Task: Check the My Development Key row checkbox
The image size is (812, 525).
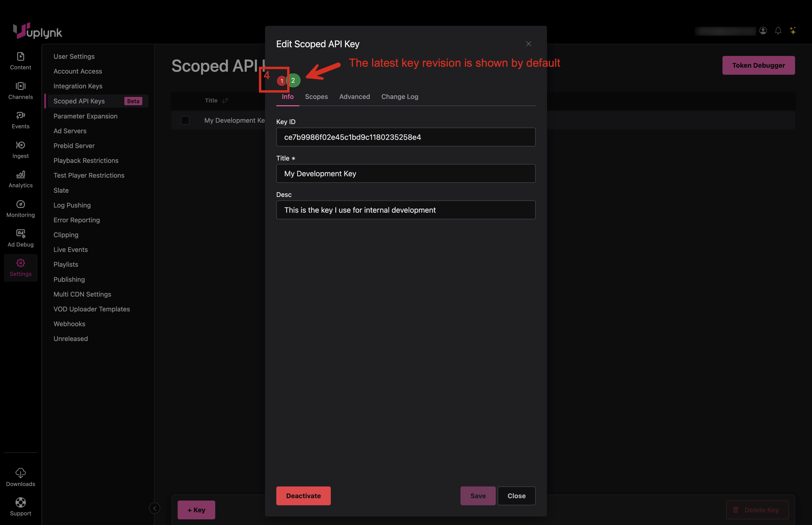Action: (x=185, y=120)
